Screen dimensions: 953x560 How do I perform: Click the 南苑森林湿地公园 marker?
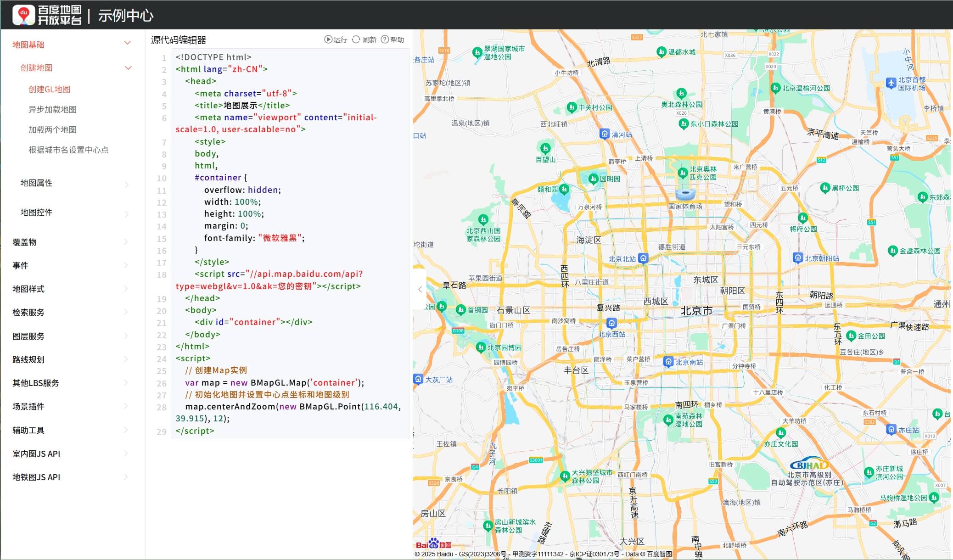(668, 420)
